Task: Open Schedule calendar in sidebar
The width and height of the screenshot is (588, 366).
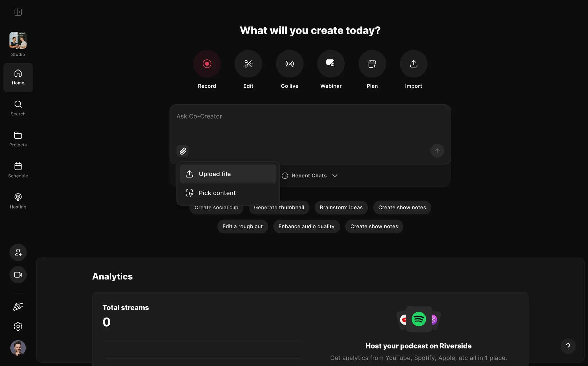Action: click(18, 170)
